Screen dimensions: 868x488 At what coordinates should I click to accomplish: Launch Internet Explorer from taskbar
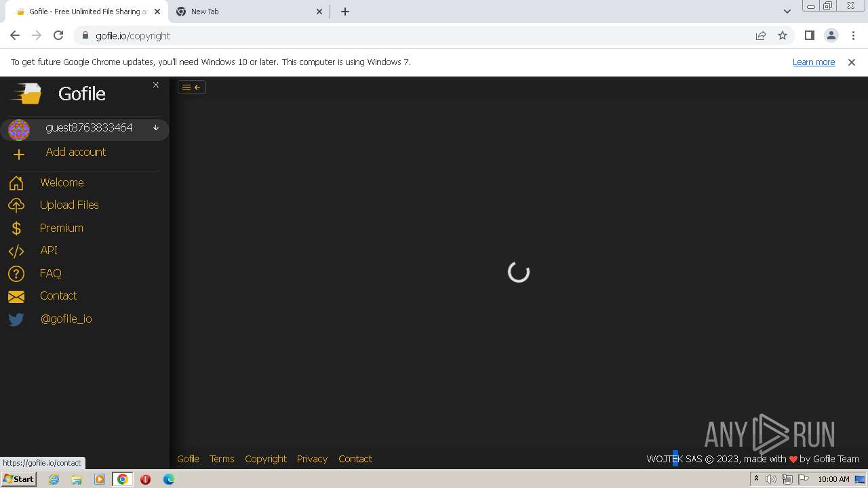54,479
